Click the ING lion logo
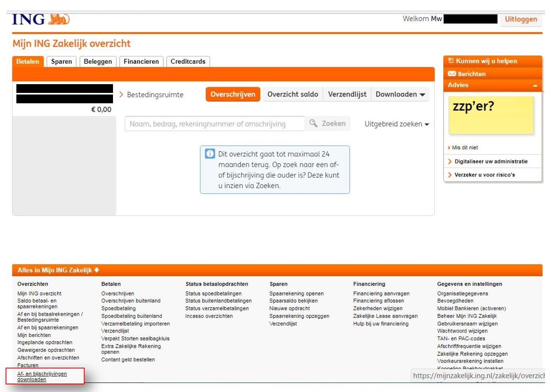Viewport: 551px width, 392px height. [x=58, y=19]
